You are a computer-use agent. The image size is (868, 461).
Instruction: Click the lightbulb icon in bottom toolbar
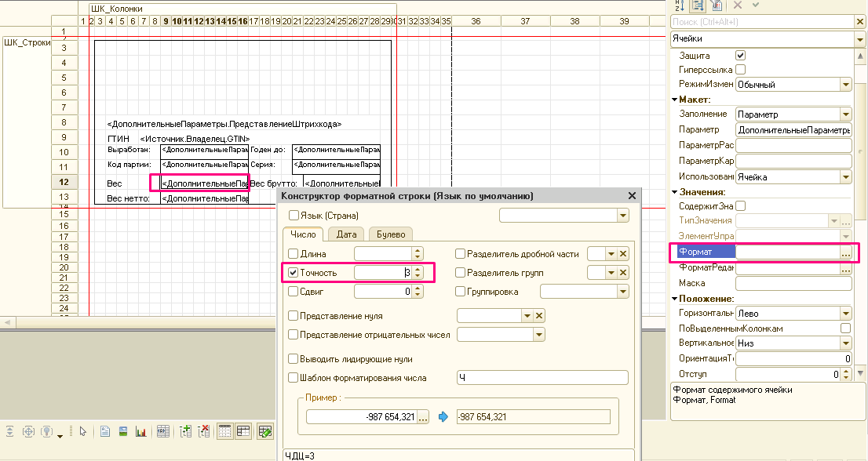(x=46, y=432)
